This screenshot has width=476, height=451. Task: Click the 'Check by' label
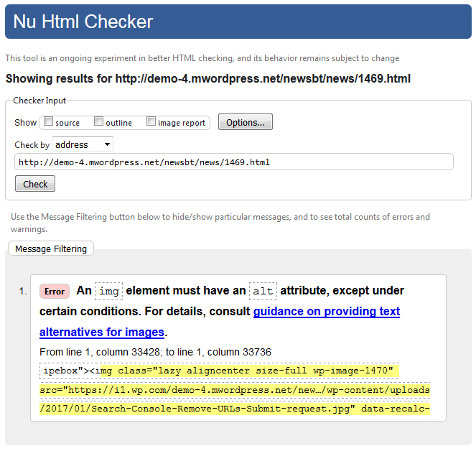[x=32, y=144]
